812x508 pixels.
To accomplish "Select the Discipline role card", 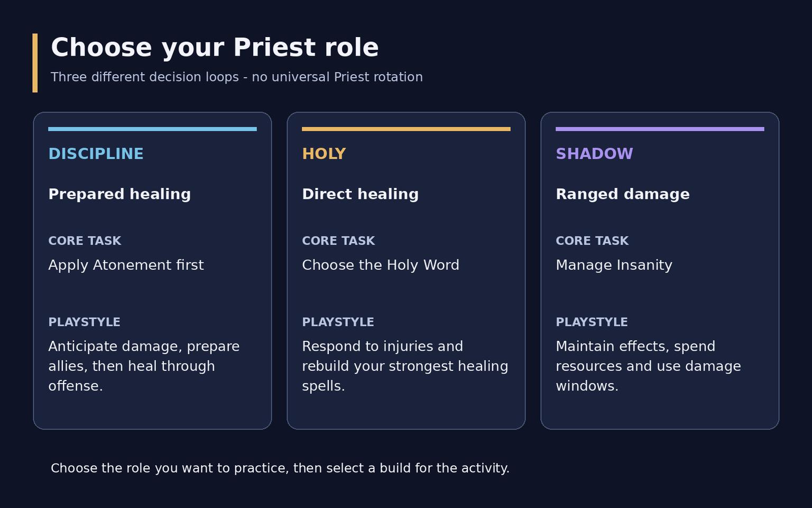I will [152, 270].
